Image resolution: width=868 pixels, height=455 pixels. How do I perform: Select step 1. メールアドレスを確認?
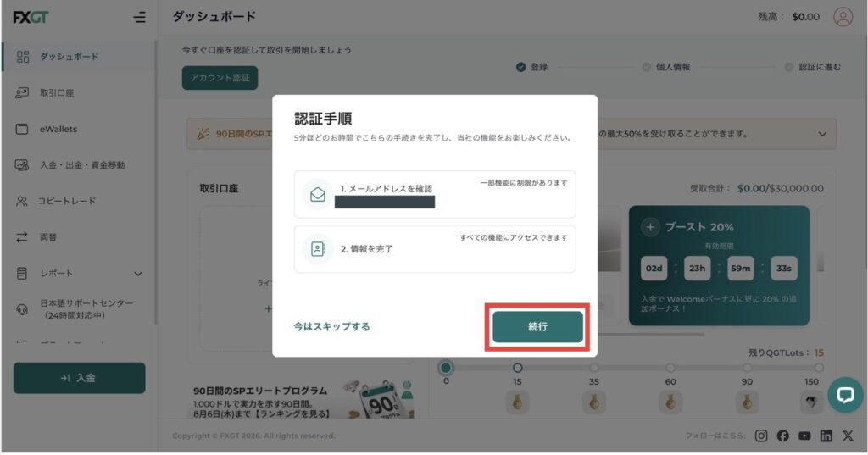click(x=435, y=194)
